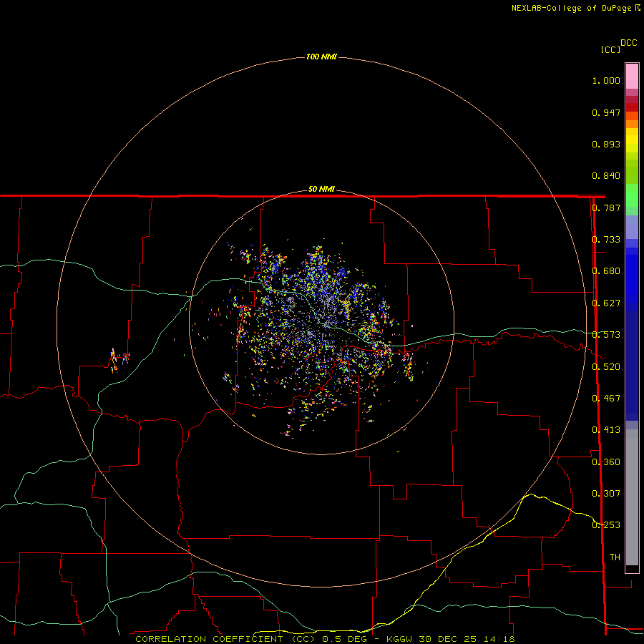Select the 0.413 legend value
644x644 pixels.
coord(606,430)
